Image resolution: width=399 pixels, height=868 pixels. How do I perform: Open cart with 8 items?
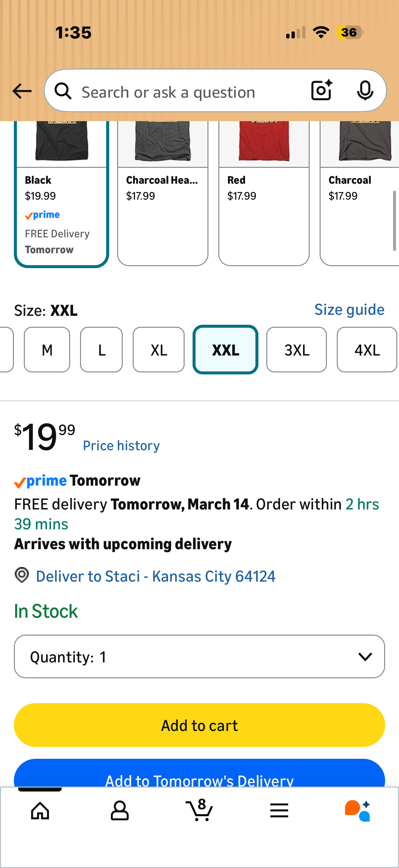tap(199, 809)
